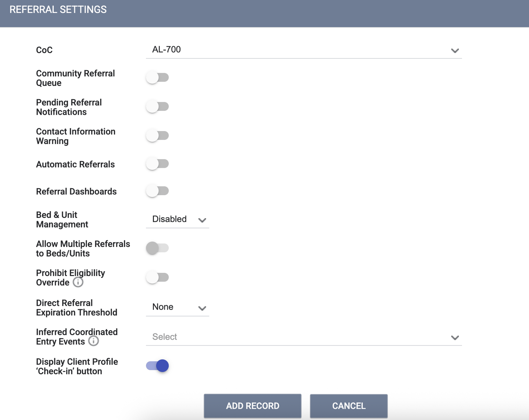The width and height of the screenshot is (529, 420).
Task: Enable Pending Referral Notifications
Action: 157,106
